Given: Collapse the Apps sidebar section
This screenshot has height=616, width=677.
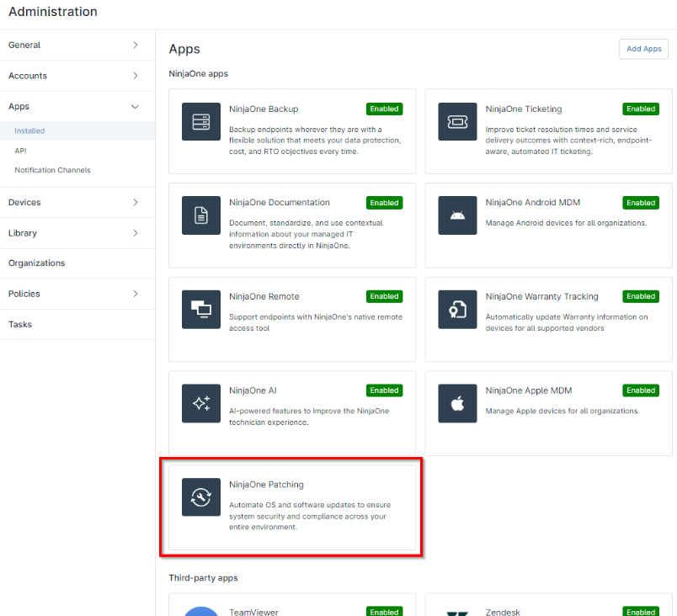Looking at the screenshot, I should click(135, 107).
